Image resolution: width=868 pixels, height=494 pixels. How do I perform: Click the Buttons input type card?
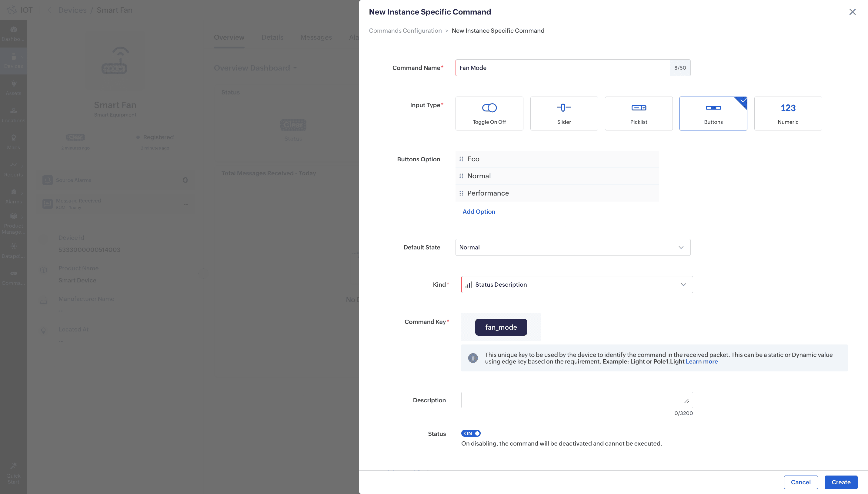point(713,113)
